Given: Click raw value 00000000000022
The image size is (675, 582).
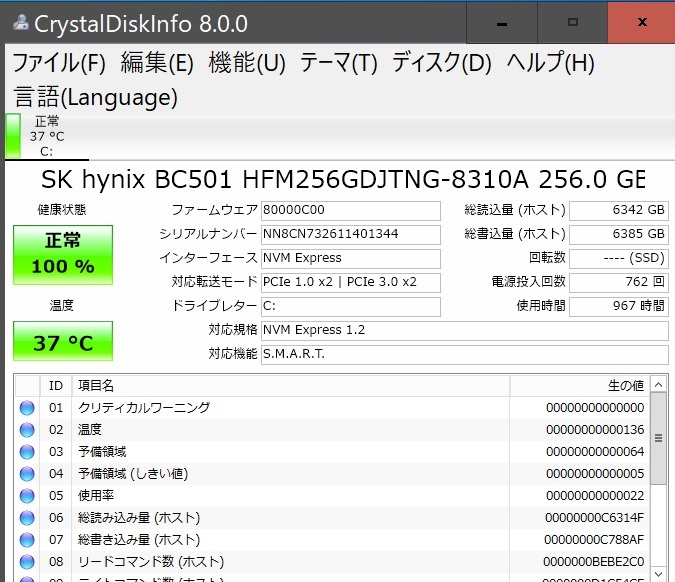Looking at the screenshot, I should tap(595, 496).
